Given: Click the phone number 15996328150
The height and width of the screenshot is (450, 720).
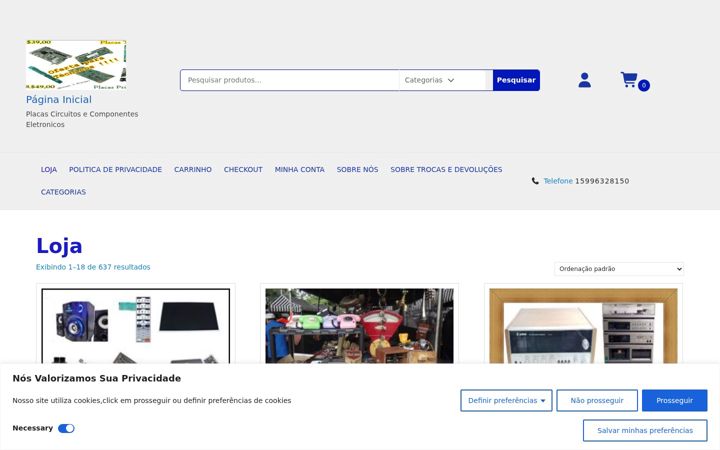Looking at the screenshot, I should (602, 181).
